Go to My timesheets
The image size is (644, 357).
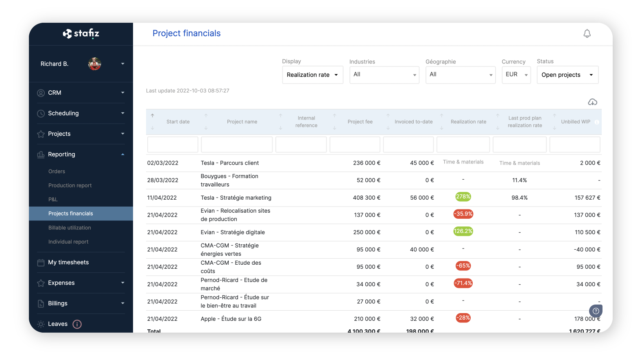tap(68, 262)
